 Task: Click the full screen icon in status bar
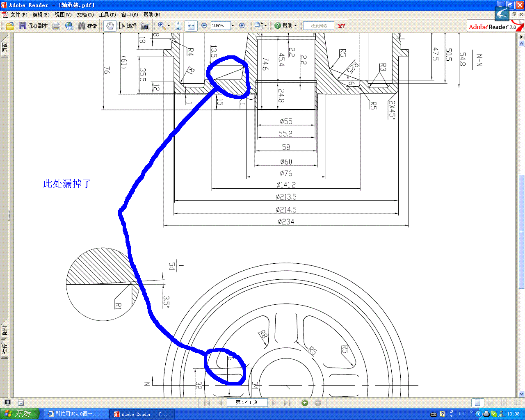(x=8, y=403)
